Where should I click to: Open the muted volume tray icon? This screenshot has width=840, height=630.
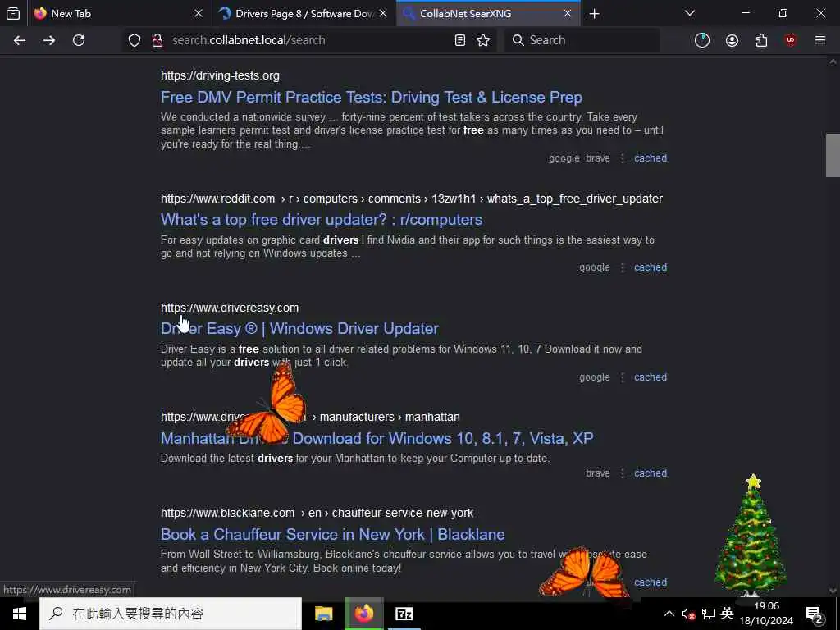(x=689, y=614)
